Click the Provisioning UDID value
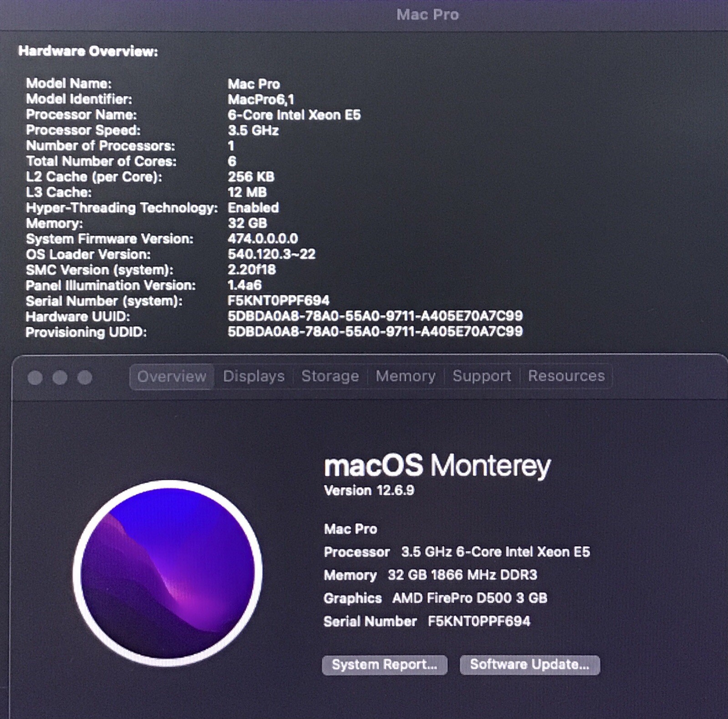The image size is (728, 719). 375,331
